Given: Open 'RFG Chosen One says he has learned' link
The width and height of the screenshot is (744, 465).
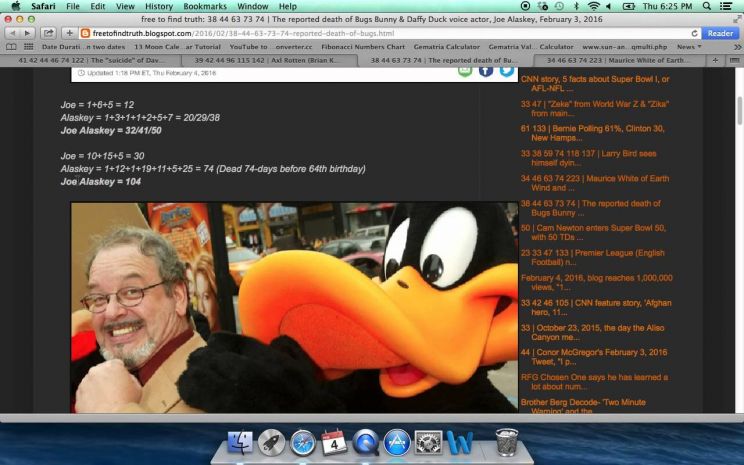Looking at the screenshot, I should pos(594,382).
